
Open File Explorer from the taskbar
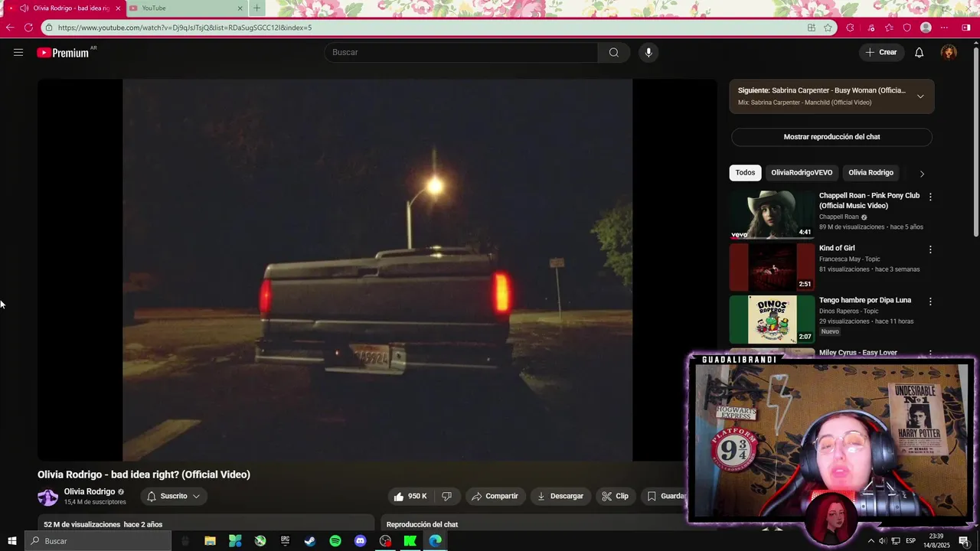(x=210, y=541)
